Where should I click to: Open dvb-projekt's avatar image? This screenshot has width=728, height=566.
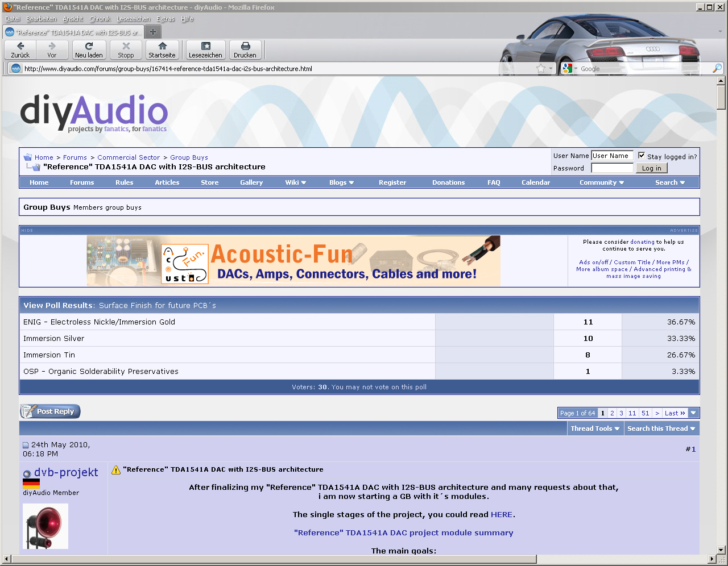point(45,526)
